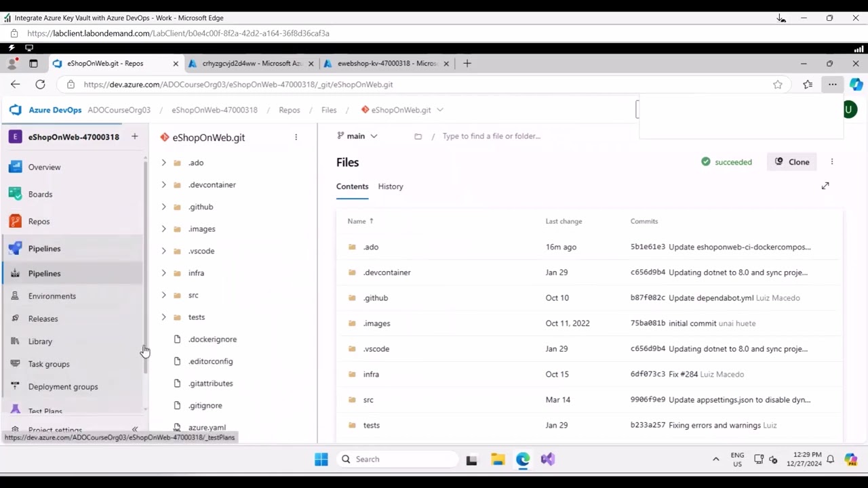Expand the .vscode folder in tree
The height and width of the screenshot is (488, 868).
coord(163,251)
